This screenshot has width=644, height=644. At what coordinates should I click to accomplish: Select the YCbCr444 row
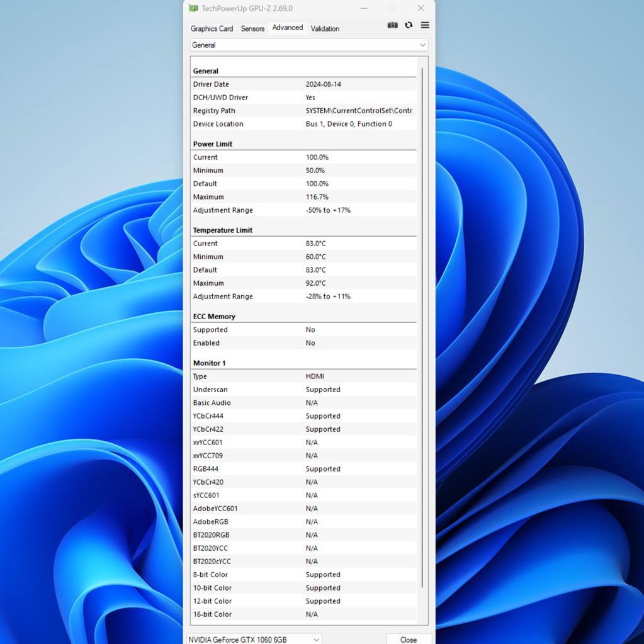click(x=304, y=415)
